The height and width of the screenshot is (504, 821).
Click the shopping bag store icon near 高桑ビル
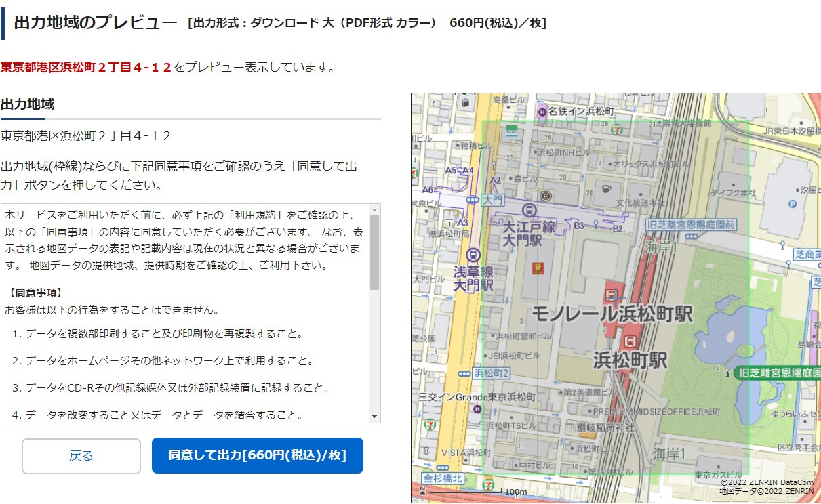tap(466, 101)
